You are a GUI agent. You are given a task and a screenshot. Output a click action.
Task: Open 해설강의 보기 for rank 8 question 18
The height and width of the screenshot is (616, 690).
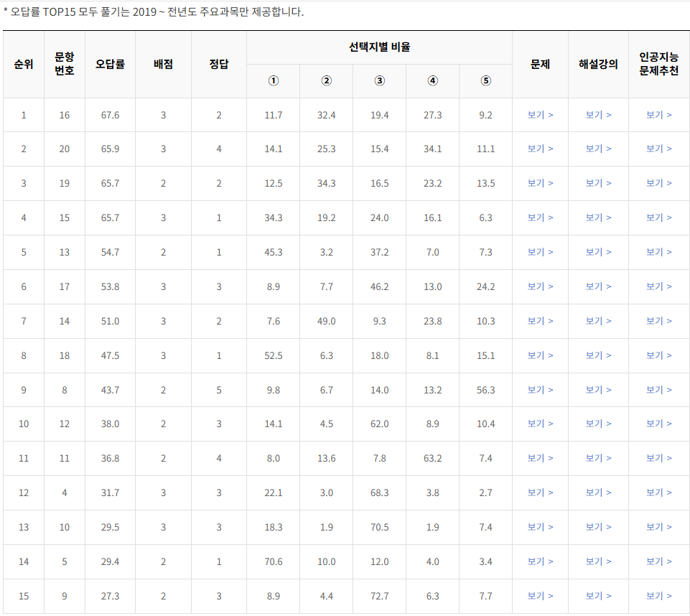[x=598, y=355]
